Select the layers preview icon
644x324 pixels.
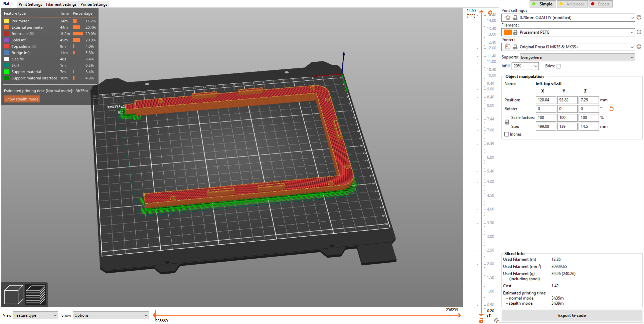pyautogui.click(x=36, y=294)
